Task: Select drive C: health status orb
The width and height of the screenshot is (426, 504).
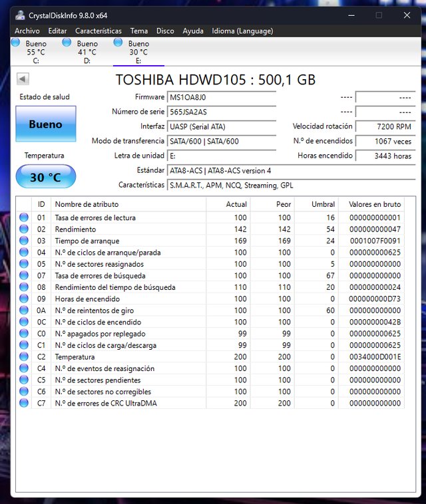Action: (x=15, y=43)
